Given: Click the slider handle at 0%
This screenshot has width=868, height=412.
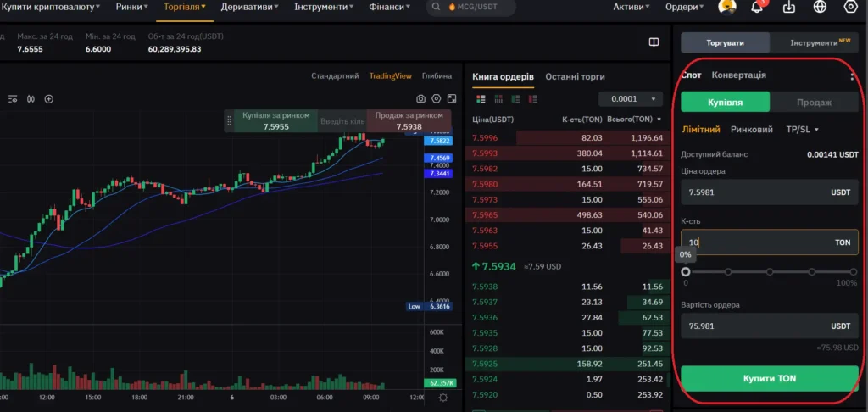Looking at the screenshot, I should pyautogui.click(x=686, y=272).
